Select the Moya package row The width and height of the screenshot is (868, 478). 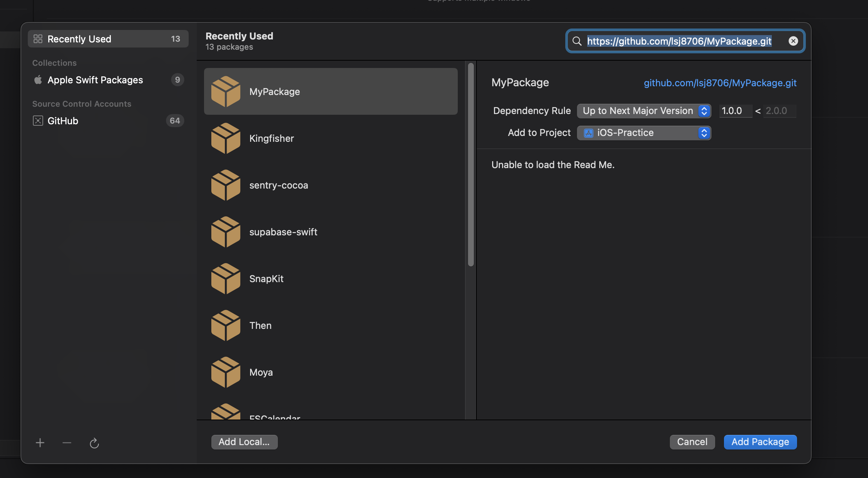[x=331, y=372]
